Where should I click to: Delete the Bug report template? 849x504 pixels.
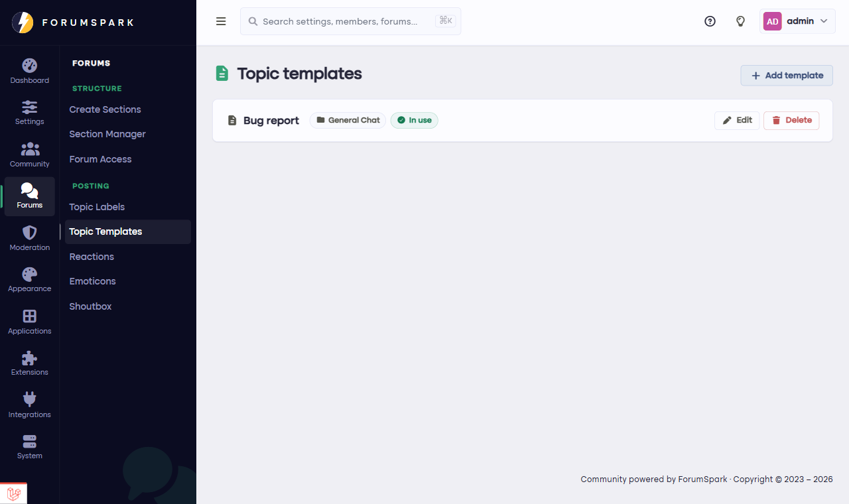[791, 120]
